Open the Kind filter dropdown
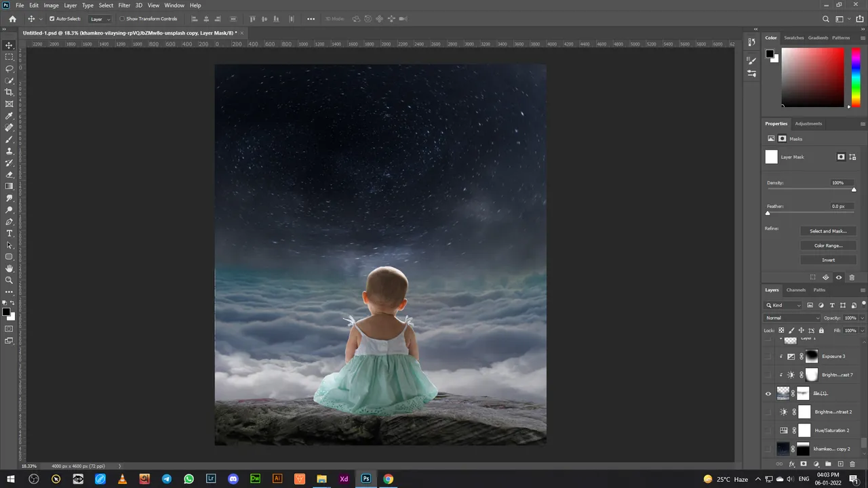This screenshot has height=488, width=868. coord(783,305)
